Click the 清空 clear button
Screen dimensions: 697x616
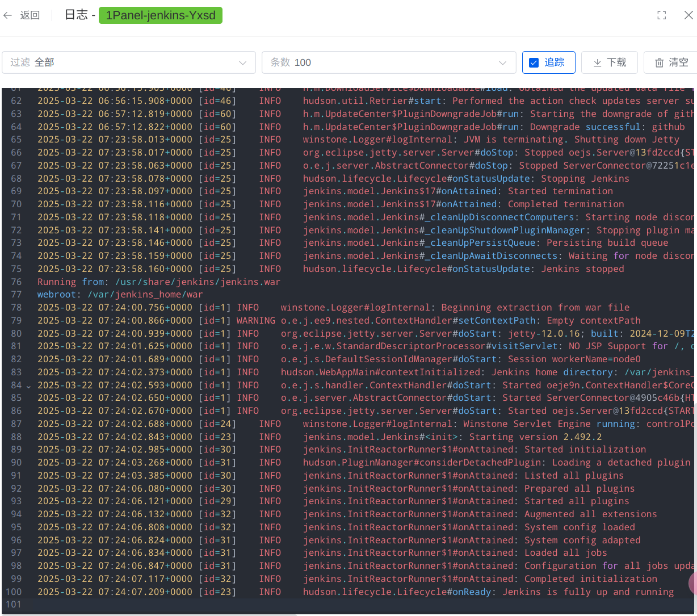pos(670,62)
